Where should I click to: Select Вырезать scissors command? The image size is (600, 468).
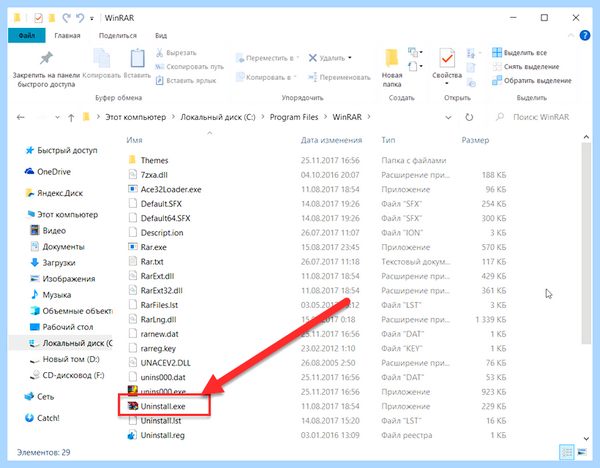[x=176, y=53]
